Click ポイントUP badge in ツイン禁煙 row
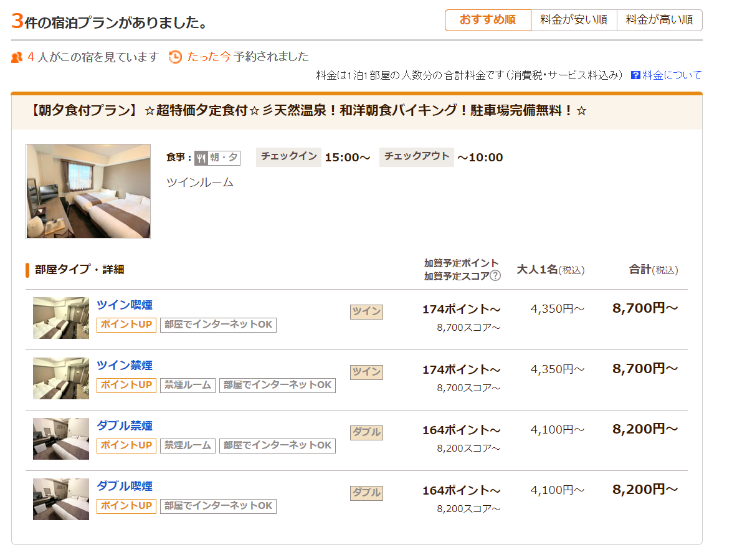The height and width of the screenshot is (560, 732). (126, 385)
